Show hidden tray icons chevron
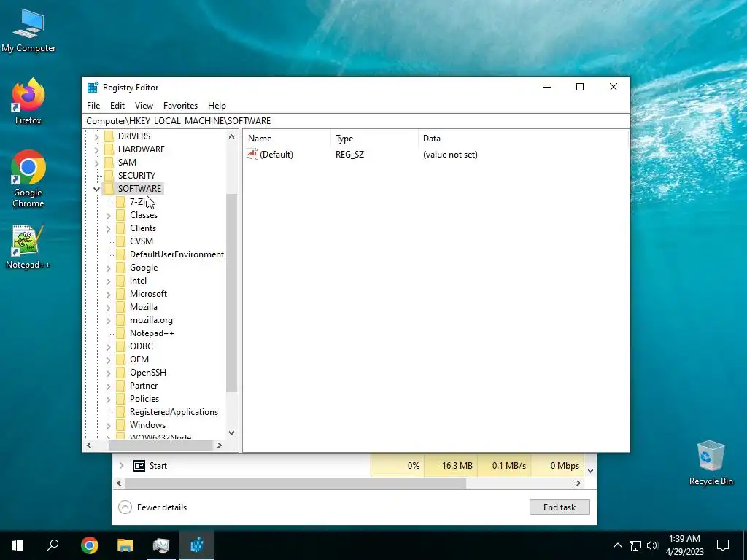The image size is (747, 560). (x=617, y=545)
